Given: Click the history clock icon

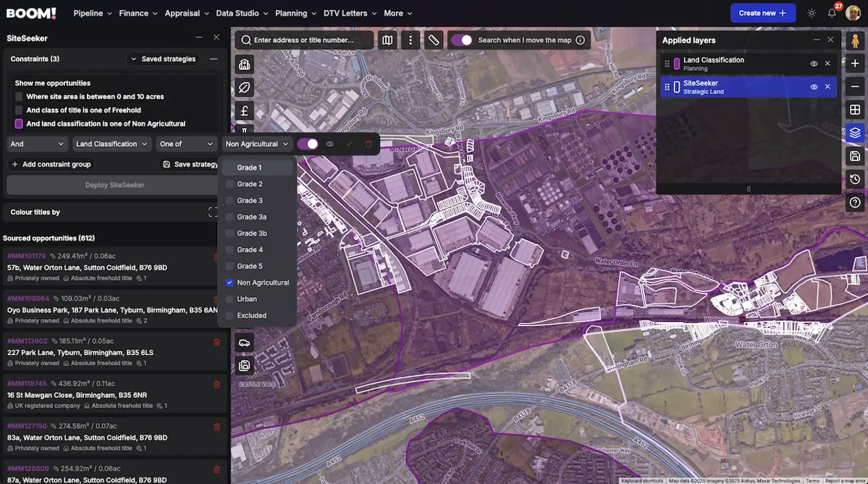Looking at the screenshot, I should pos(855,179).
